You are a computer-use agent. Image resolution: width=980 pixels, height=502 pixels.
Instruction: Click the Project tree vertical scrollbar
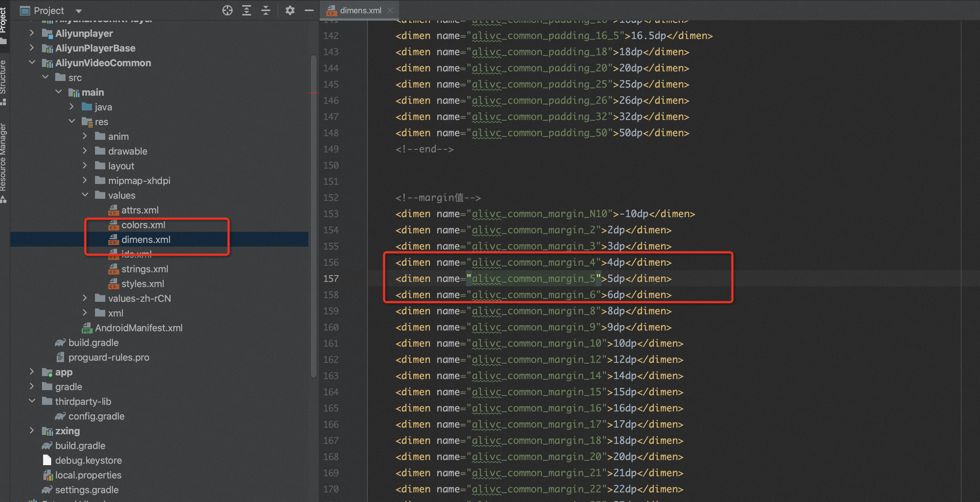[314, 216]
